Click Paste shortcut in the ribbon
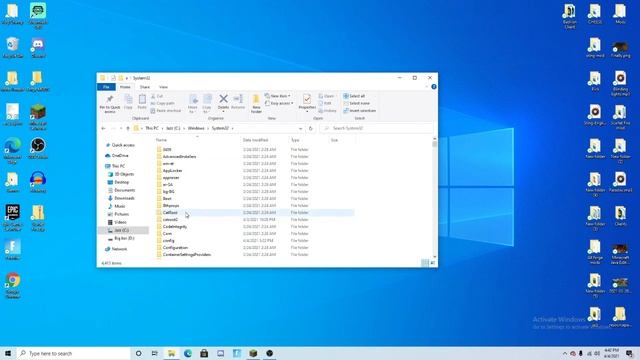 click(166, 111)
